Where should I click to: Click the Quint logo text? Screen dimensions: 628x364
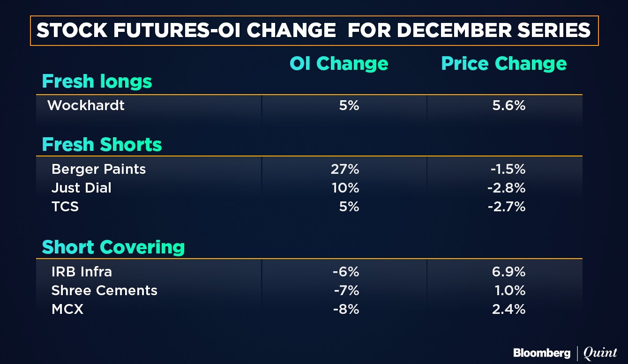(x=600, y=353)
